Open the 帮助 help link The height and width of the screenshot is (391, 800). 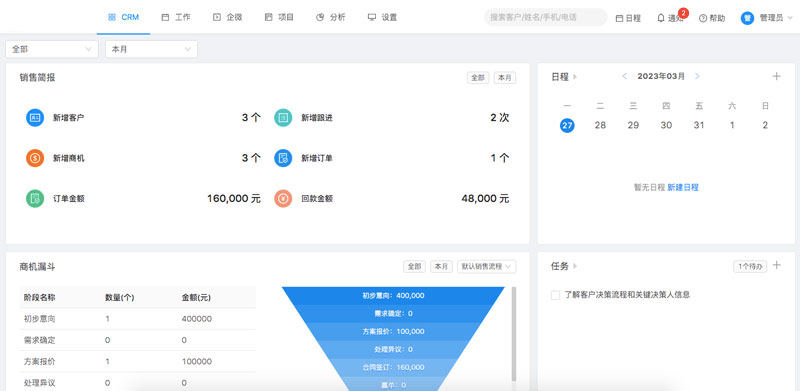[712, 18]
